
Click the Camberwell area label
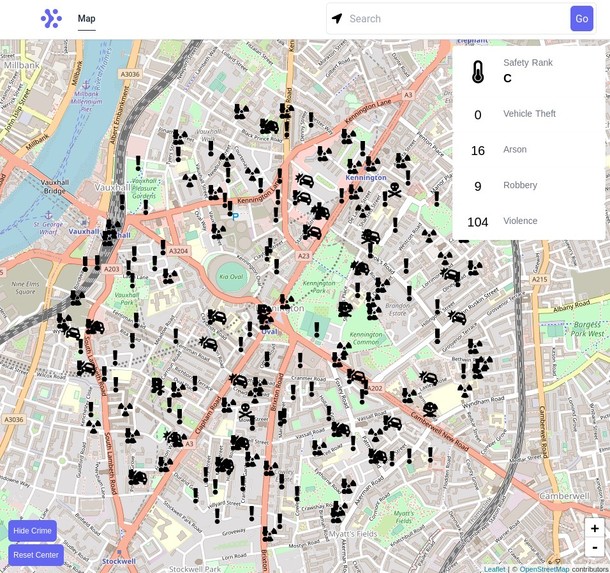564,496
